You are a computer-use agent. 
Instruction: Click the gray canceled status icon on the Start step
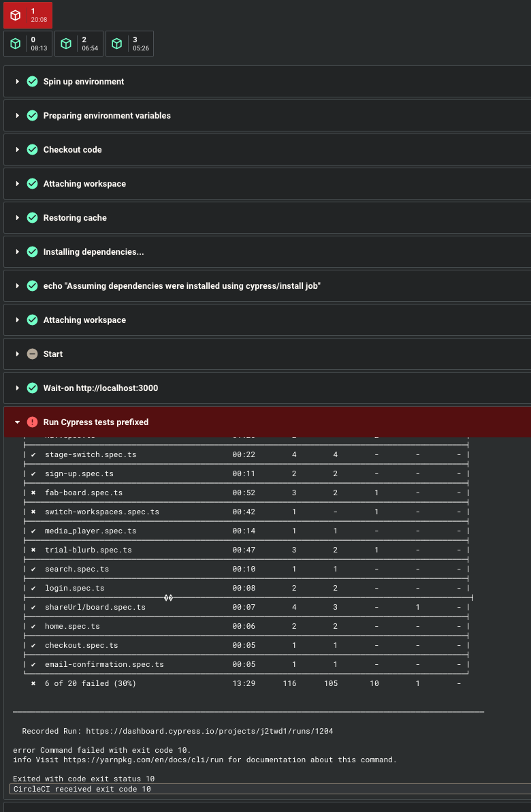click(x=32, y=354)
